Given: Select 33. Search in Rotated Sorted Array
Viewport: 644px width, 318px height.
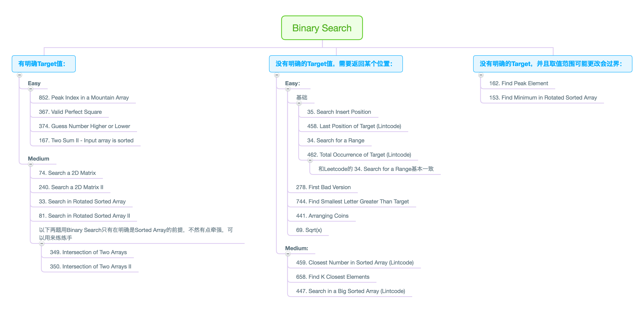Looking at the screenshot, I should click(82, 201).
